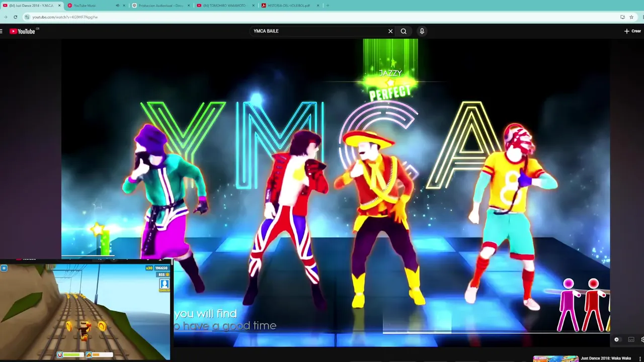Image resolution: width=644 pixels, height=362 pixels.
Task: Pause the Subway Surfers game
Action: tap(4, 268)
